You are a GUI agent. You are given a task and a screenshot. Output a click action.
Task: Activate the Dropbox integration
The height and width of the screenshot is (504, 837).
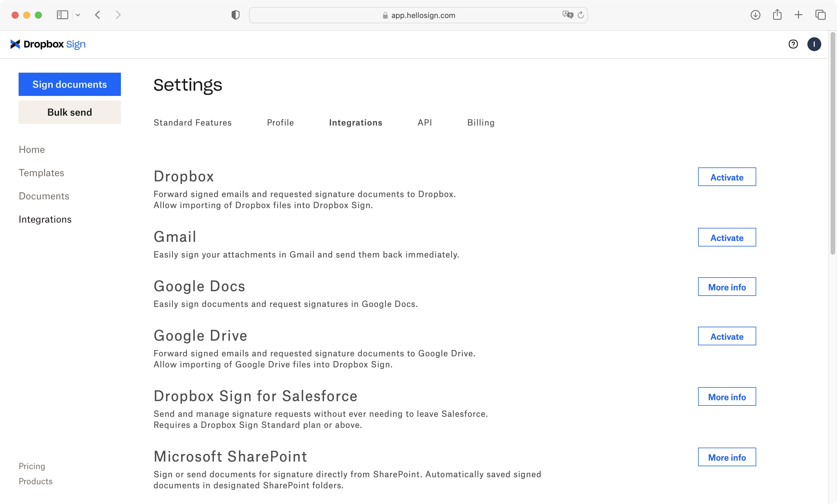tap(727, 177)
